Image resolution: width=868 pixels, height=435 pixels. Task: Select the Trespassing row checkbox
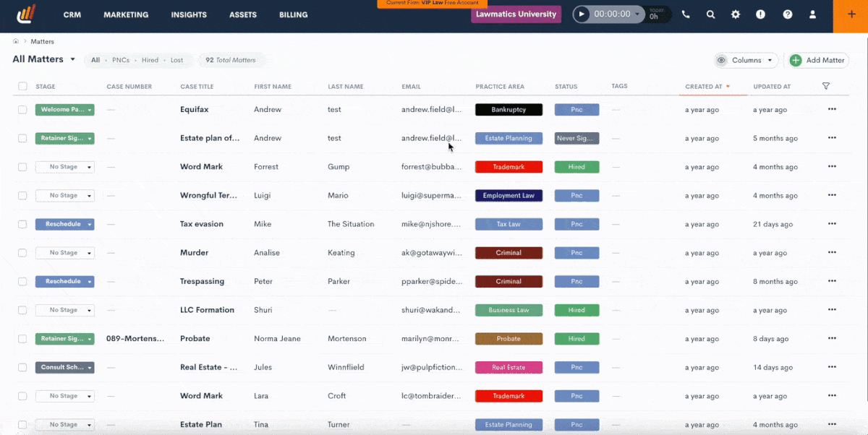click(22, 282)
